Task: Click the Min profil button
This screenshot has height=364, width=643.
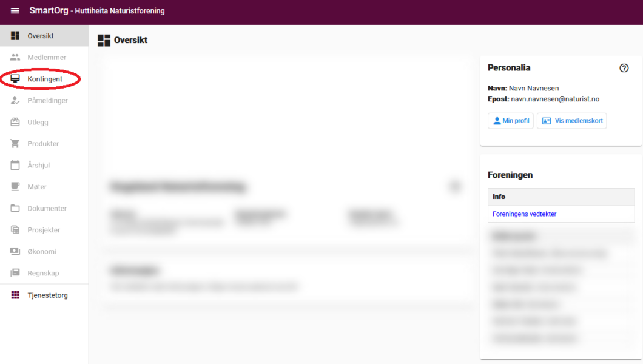Action: (x=511, y=121)
